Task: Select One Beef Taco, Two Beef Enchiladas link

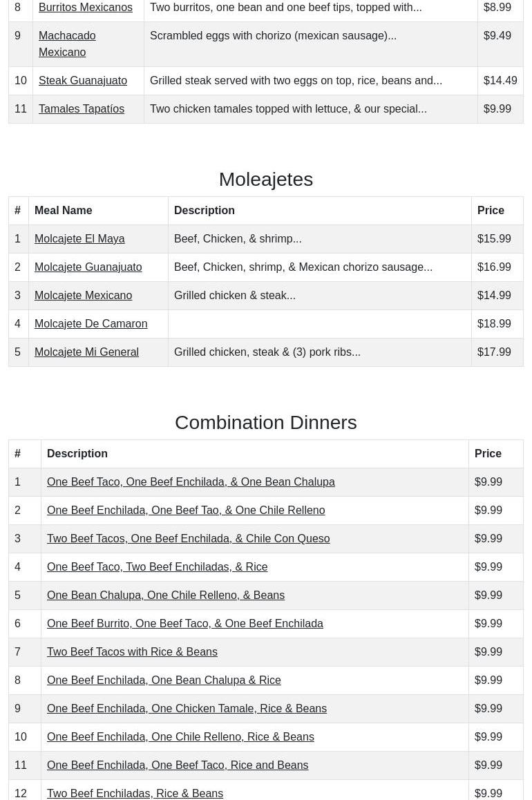Action: 157,566
